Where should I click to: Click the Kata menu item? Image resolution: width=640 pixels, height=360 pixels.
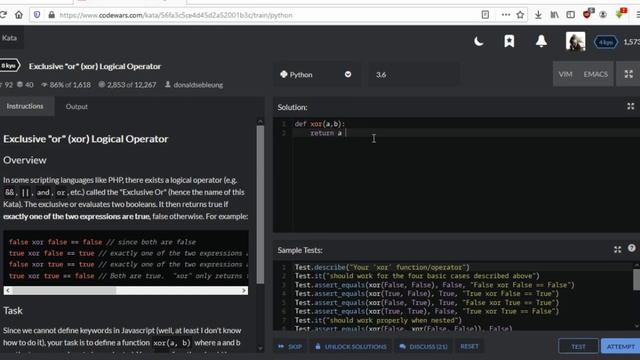point(9,38)
